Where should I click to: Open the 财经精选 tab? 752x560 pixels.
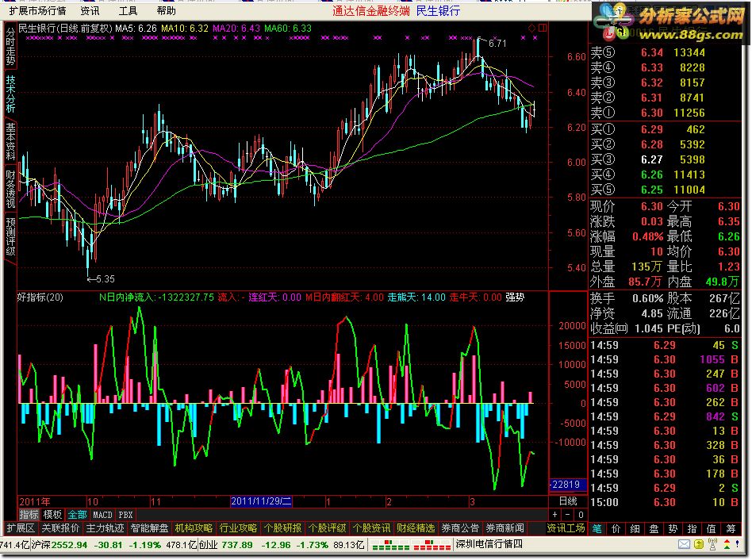(416, 528)
